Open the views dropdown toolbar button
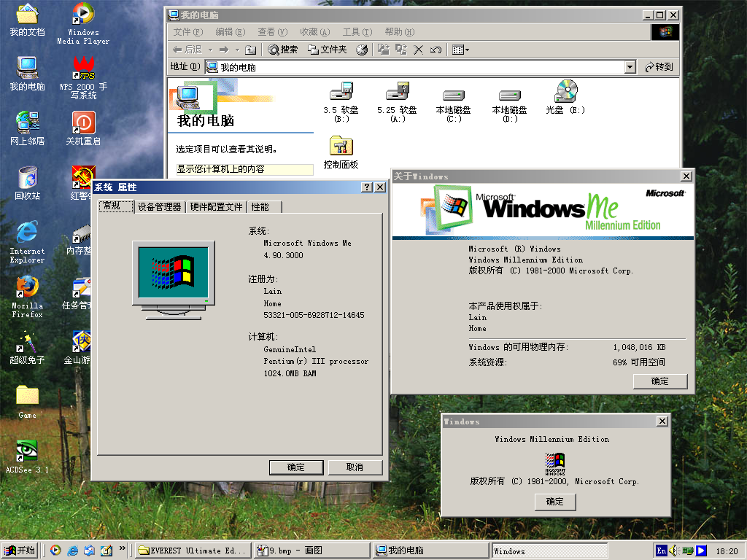 [x=460, y=50]
